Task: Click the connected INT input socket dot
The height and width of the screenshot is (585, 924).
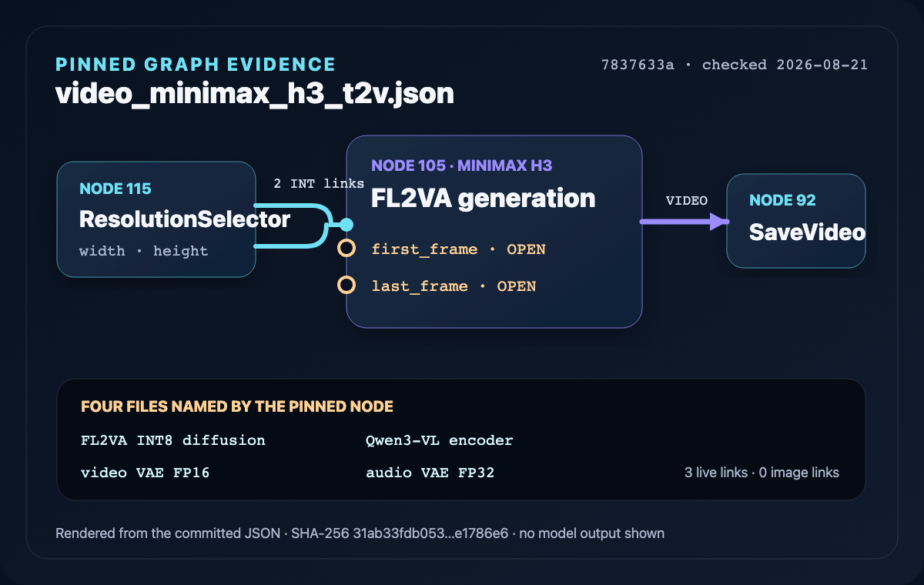Action: tap(346, 225)
